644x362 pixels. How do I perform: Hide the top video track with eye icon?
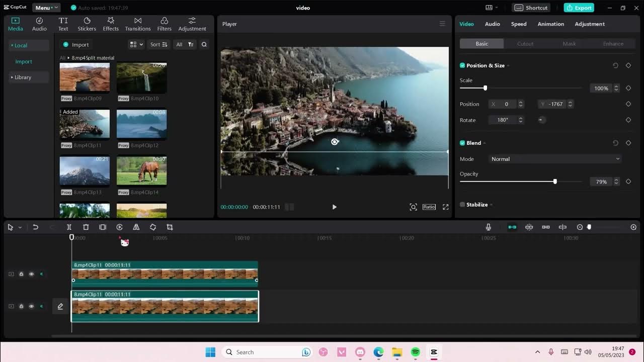point(31,274)
